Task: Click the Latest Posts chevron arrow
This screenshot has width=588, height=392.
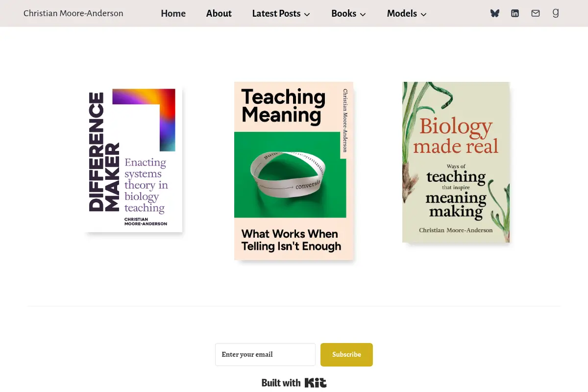Action: (307, 15)
